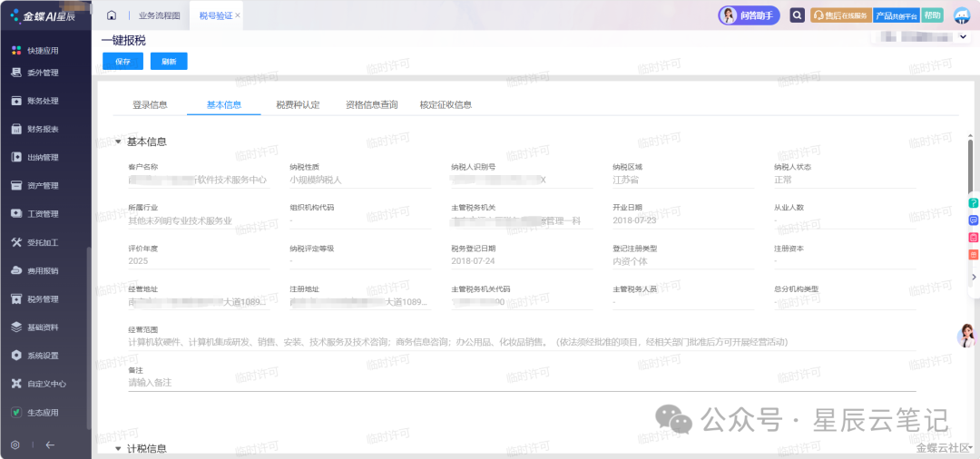Switch to the 税费种认定 tab
980x459 pixels.
pos(299,105)
